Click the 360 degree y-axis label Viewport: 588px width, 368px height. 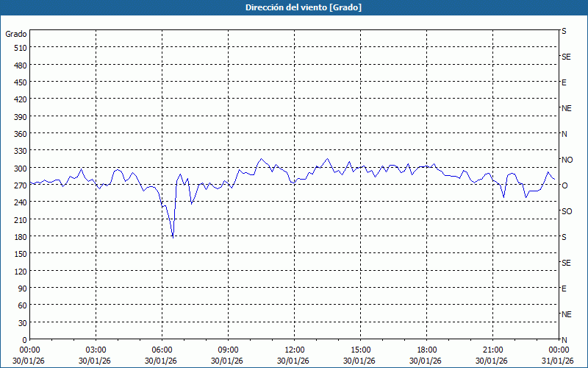click(x=18, y=134)
